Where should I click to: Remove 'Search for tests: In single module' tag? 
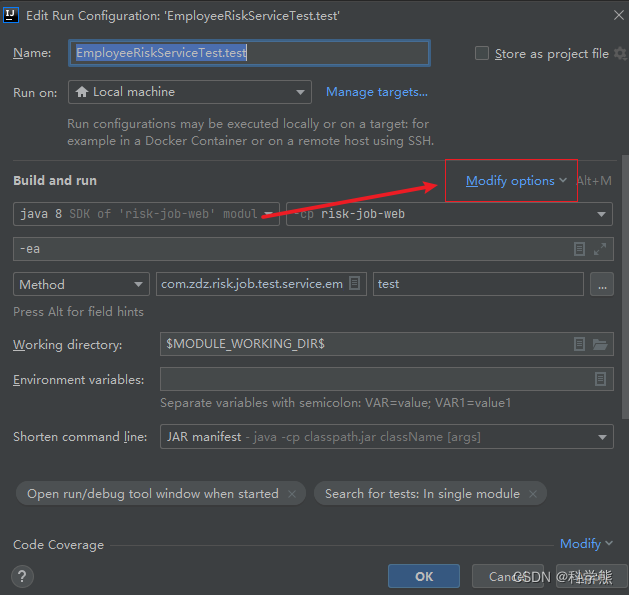[x=533, y=494]
